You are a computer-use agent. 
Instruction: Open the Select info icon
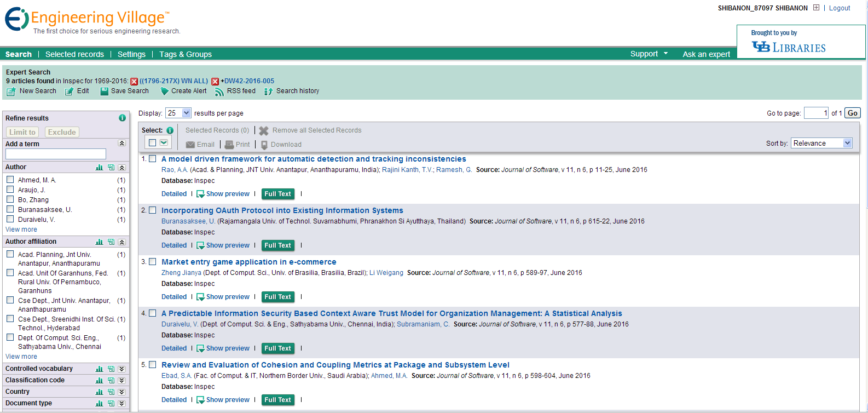(x=170, y=130)
